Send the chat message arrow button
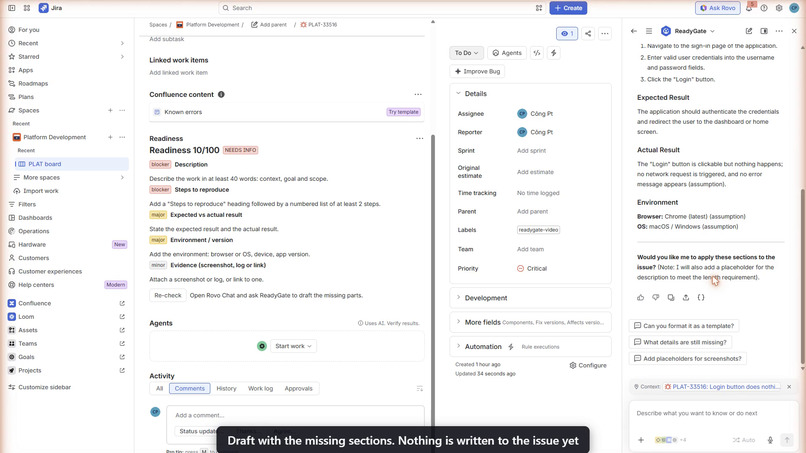Image resolution: width=806 pixels, height=453 pixels. coord(787,440)
